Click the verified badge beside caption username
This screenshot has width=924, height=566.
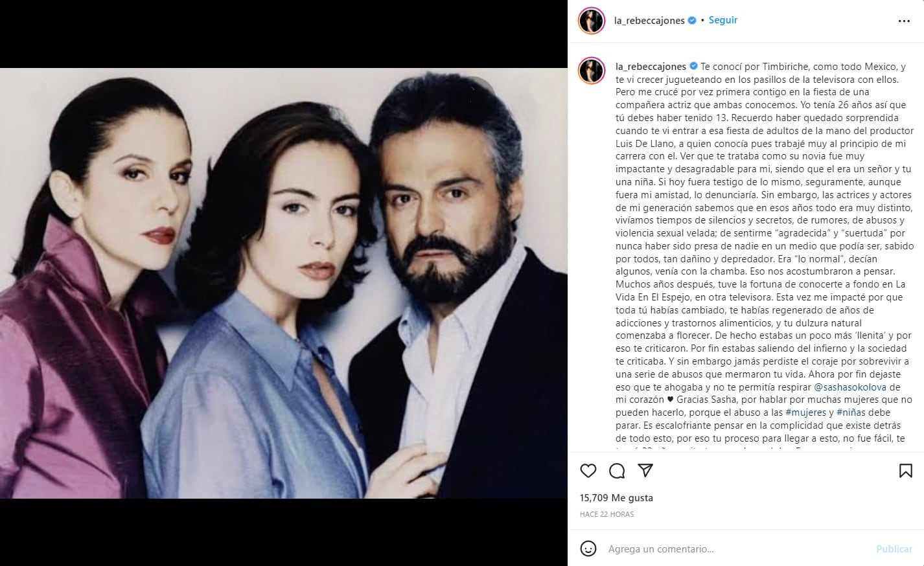693,67
